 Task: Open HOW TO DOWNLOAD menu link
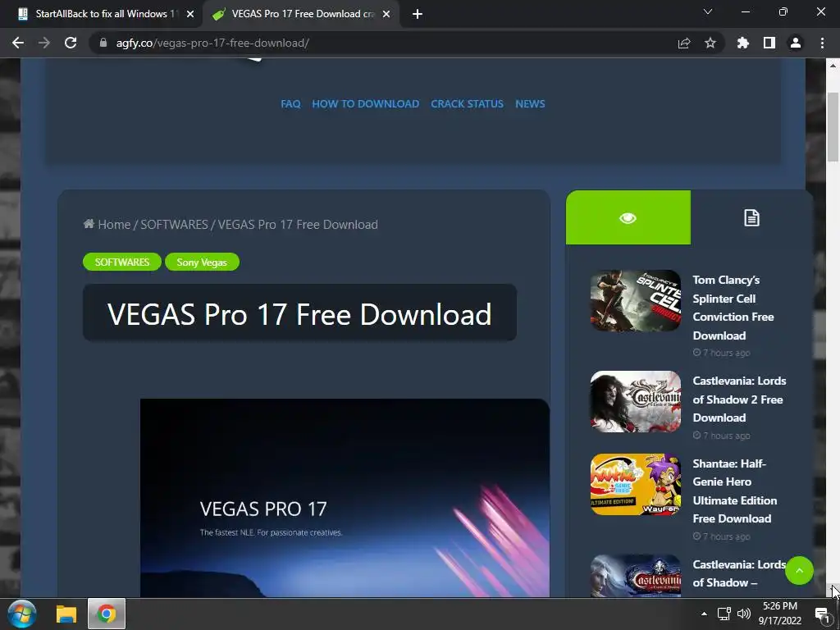click(365, 104)
